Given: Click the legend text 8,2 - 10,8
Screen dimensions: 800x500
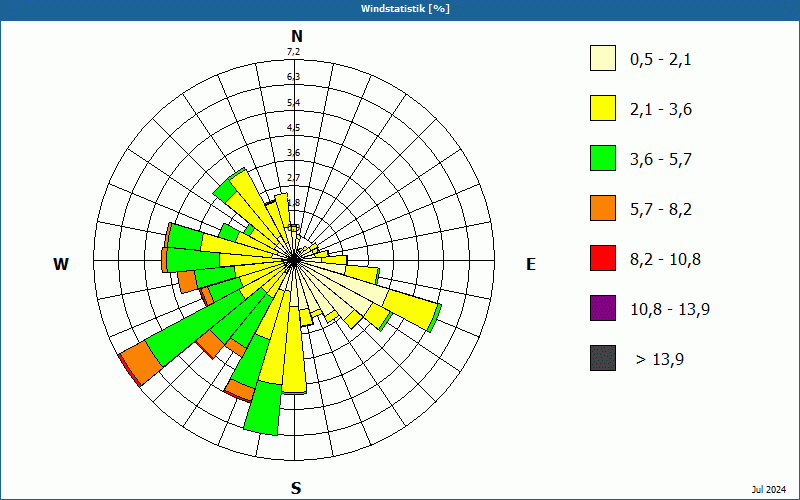Looking at the screenshot, I should [x=665, y=260].
